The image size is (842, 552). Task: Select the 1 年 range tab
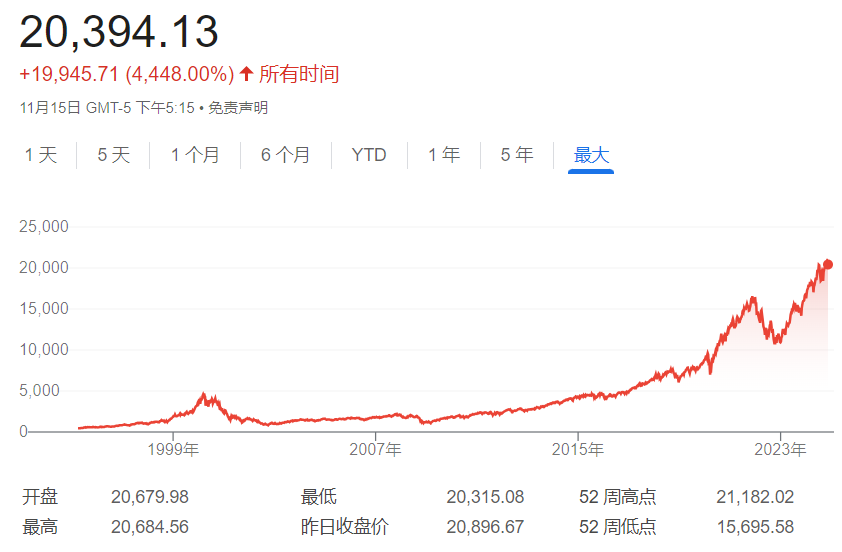point(444,155)
